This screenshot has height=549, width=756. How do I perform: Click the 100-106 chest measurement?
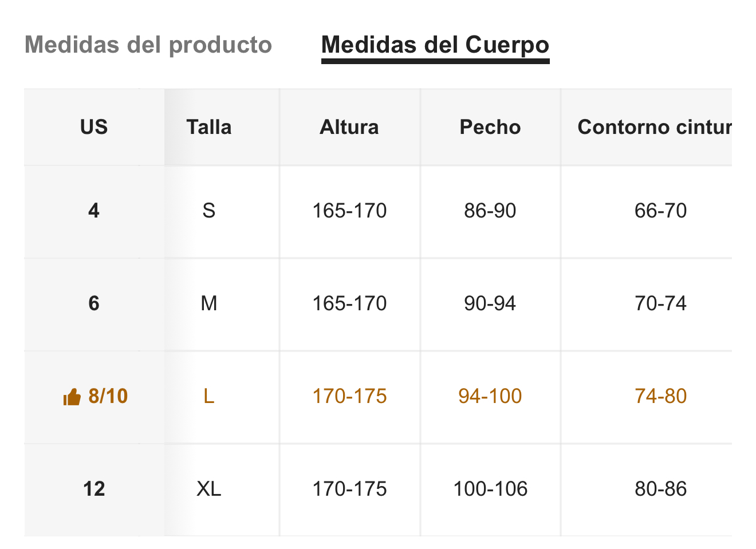click(490, 489)
